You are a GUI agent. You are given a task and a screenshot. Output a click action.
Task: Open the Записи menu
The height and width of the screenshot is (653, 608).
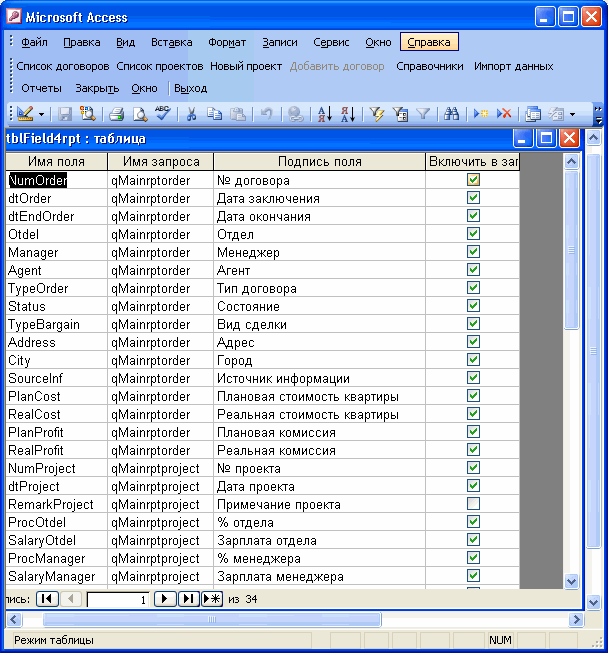coord(280,42)
